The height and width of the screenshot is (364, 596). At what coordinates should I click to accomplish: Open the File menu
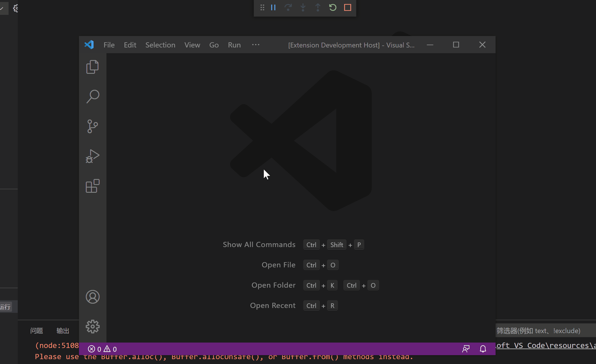[109, 45]
